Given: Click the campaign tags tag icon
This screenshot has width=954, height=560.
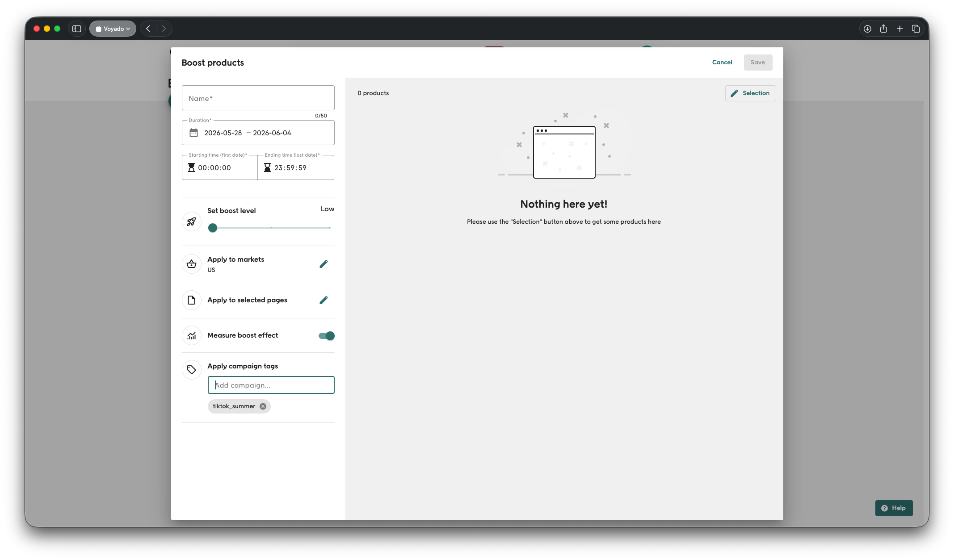Looking at the screenshot, I should point(191,370).
